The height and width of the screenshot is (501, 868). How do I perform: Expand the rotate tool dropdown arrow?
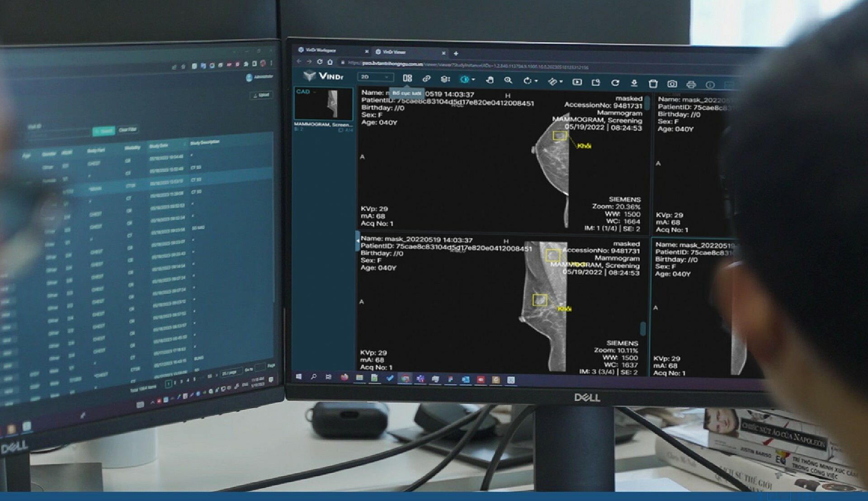tap(537, 81)
